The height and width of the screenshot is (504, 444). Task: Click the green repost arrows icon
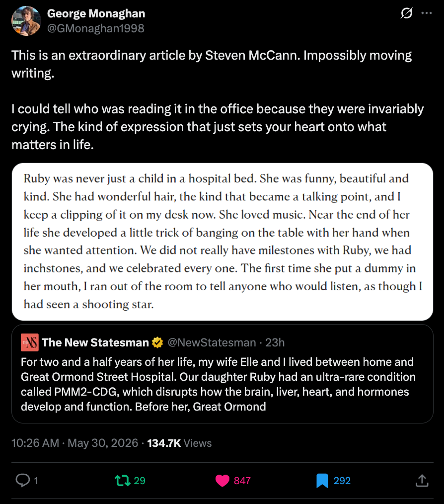tap(122, 481)
